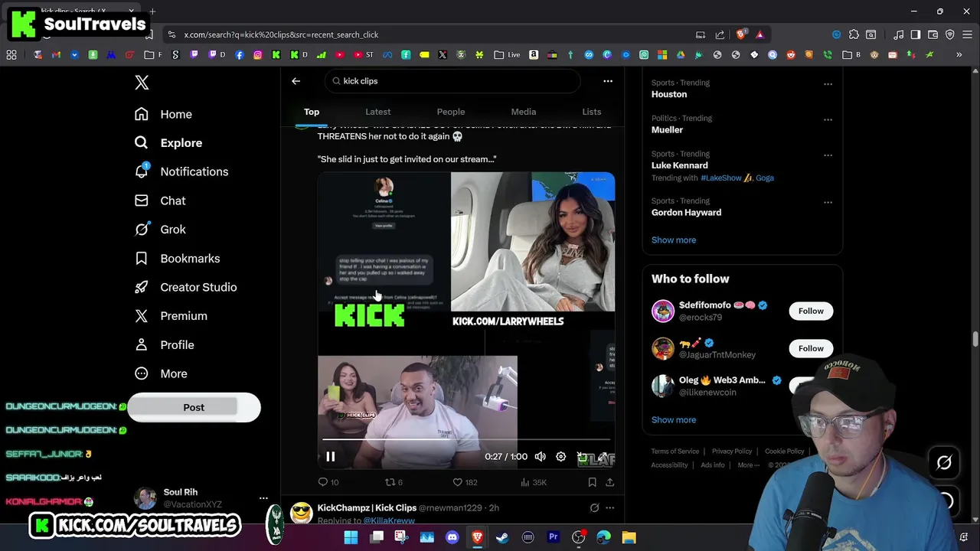980x551 pixels.
Task: Open Discord from the taskbar
Action: pos(452,537)
